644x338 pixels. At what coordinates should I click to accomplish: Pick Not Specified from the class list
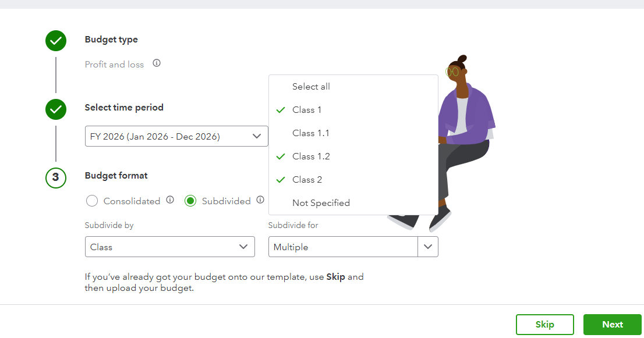click(x=321, y=203)
